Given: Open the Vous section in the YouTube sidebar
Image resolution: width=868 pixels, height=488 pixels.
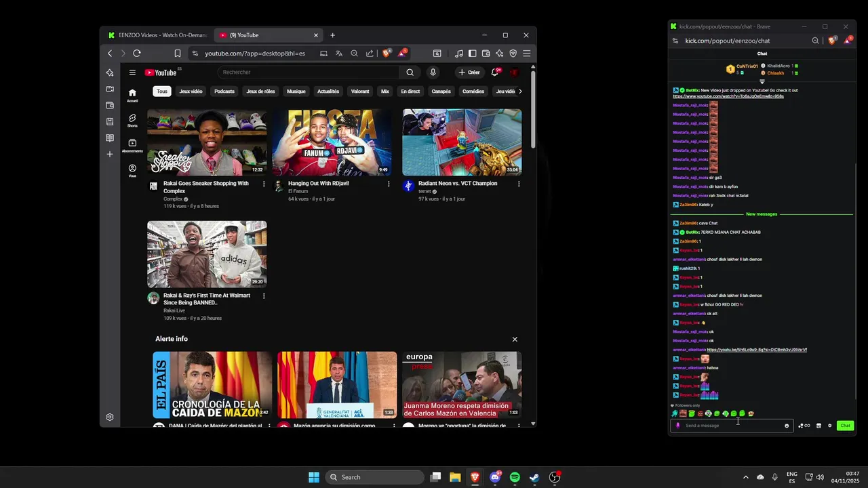Looking at the screenshot, I should (x=132, y=170).
